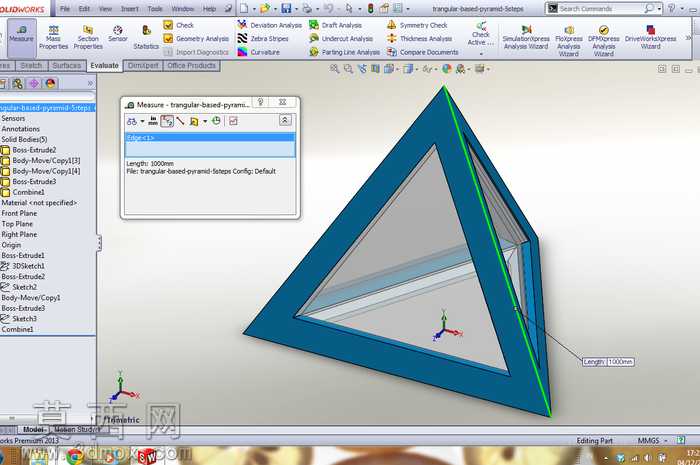The width and height of the screenshot is (700, 465).
Task: Click the Save icon
Action: (x=286, y=8)
